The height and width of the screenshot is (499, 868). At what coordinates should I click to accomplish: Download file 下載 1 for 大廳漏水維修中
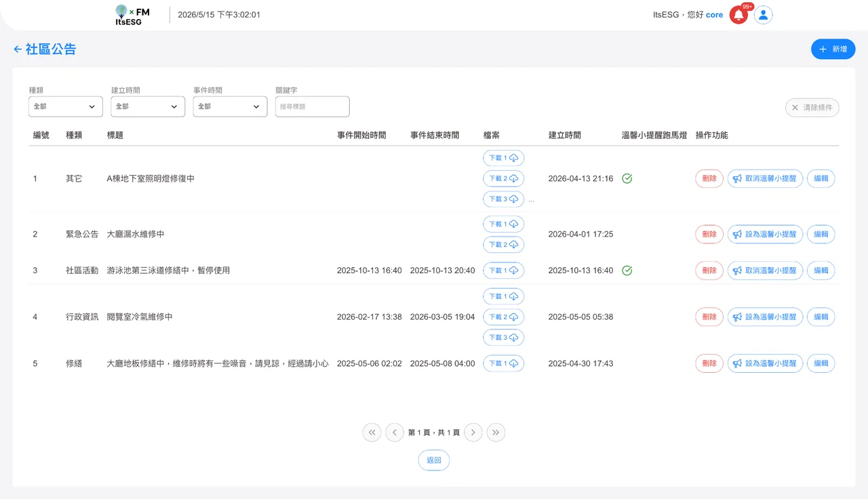pyautogui.click(x=503, y=224)
